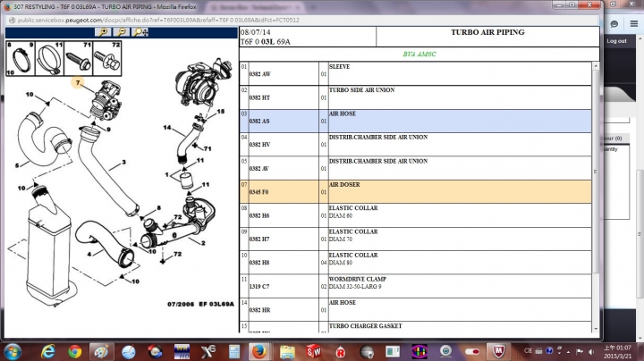Open McAfee from the taskbar
Viewport: 644px width, 361px height.
click(498, 351)
